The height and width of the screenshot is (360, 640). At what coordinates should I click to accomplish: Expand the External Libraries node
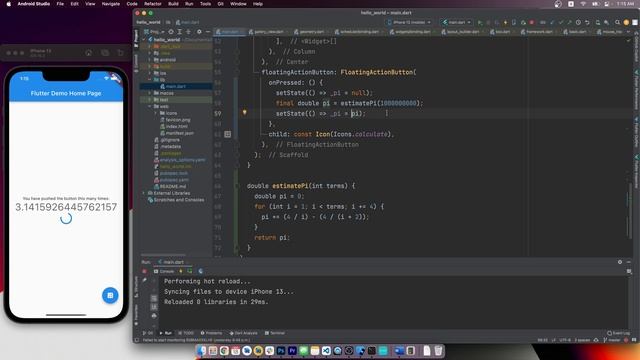pyautogui.click(x=144, y=193)
